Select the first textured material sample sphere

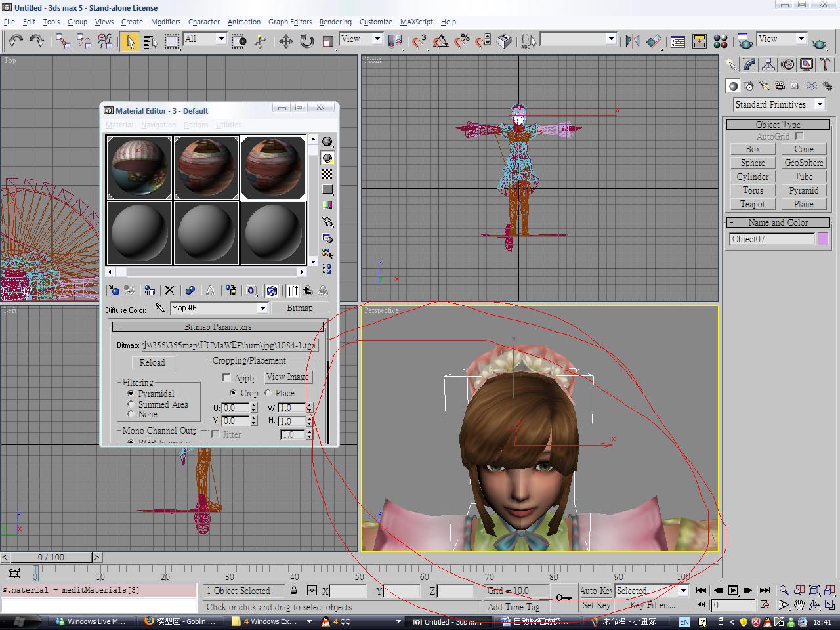[139, 167]
